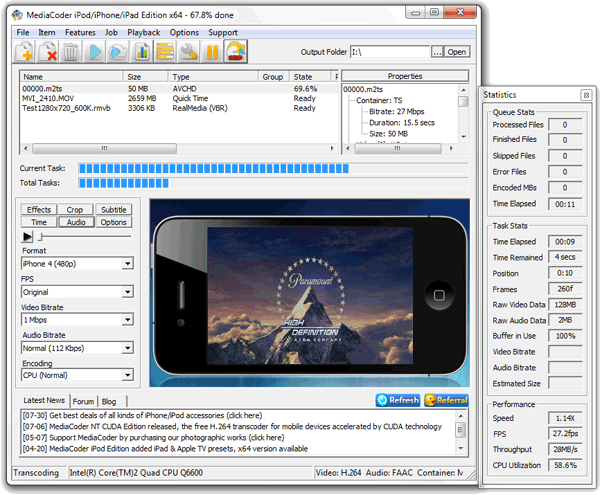Click the Name column header
The height and width of the screenshot is (495, 600).
72,77
